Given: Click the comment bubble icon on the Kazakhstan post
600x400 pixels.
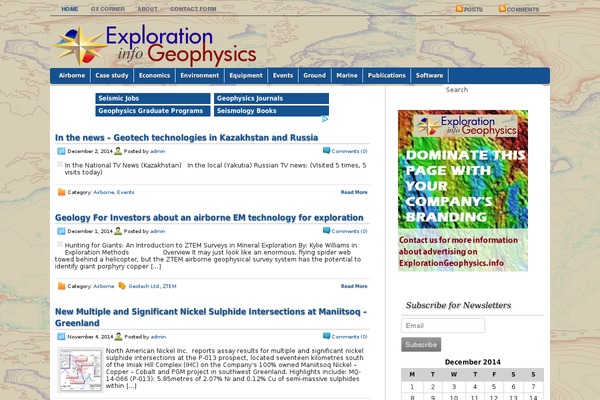Looking at the screenshot, I should [326, 151].
